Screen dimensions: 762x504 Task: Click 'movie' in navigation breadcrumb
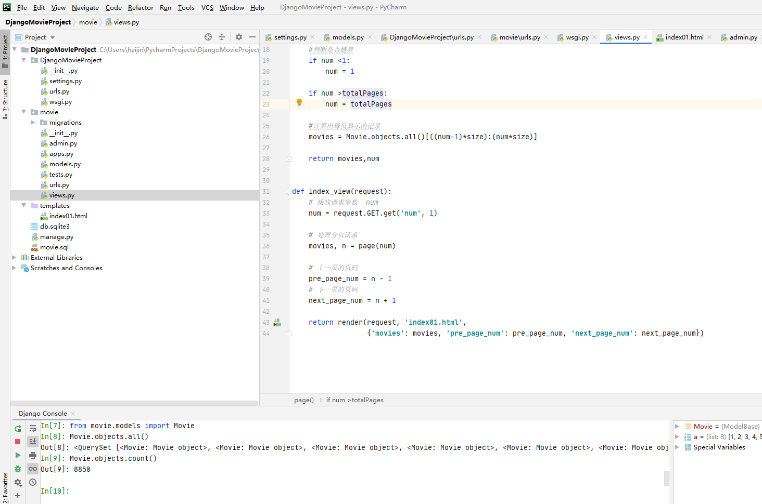tap(88, 22)
